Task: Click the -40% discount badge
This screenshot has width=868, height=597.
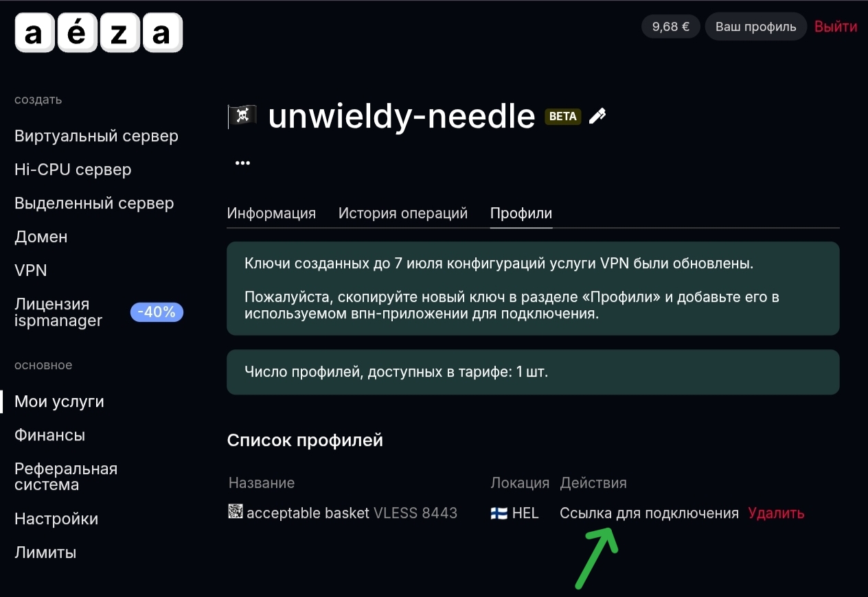Action: [157, 312]
